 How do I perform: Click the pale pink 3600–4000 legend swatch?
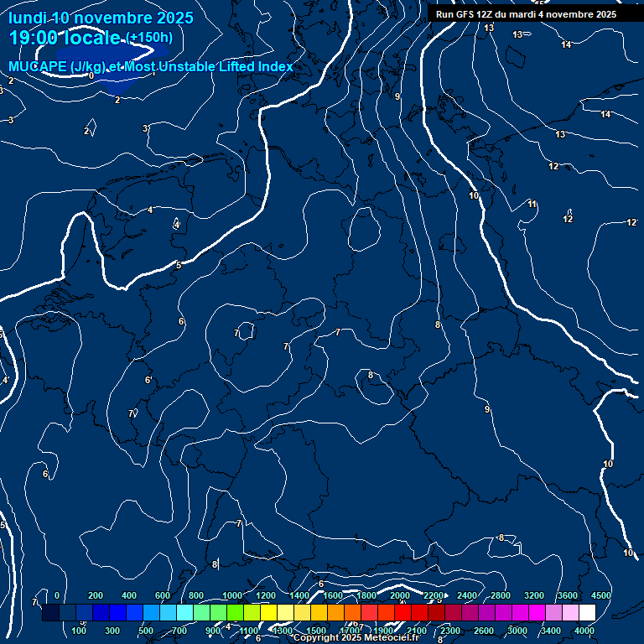(570, 612)
